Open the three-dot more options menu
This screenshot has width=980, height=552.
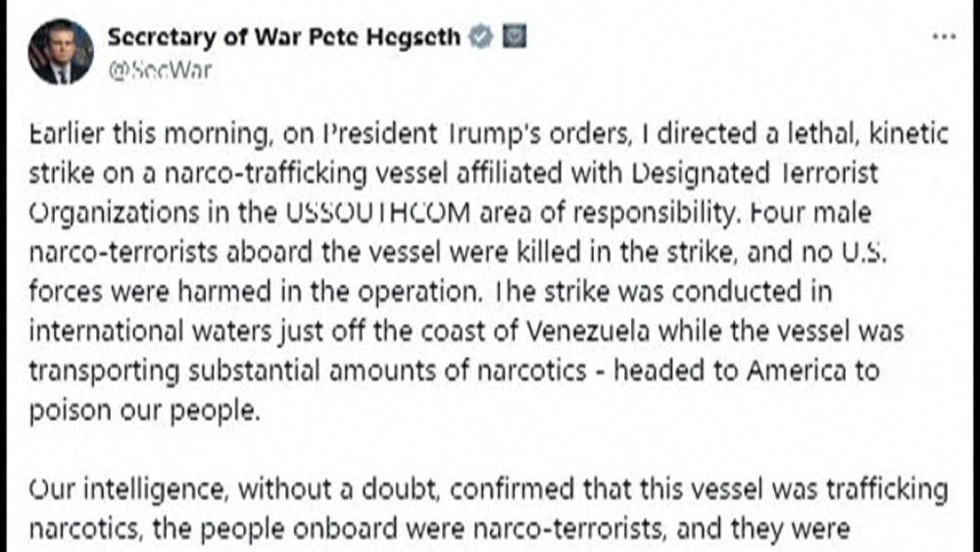[944, 36]
